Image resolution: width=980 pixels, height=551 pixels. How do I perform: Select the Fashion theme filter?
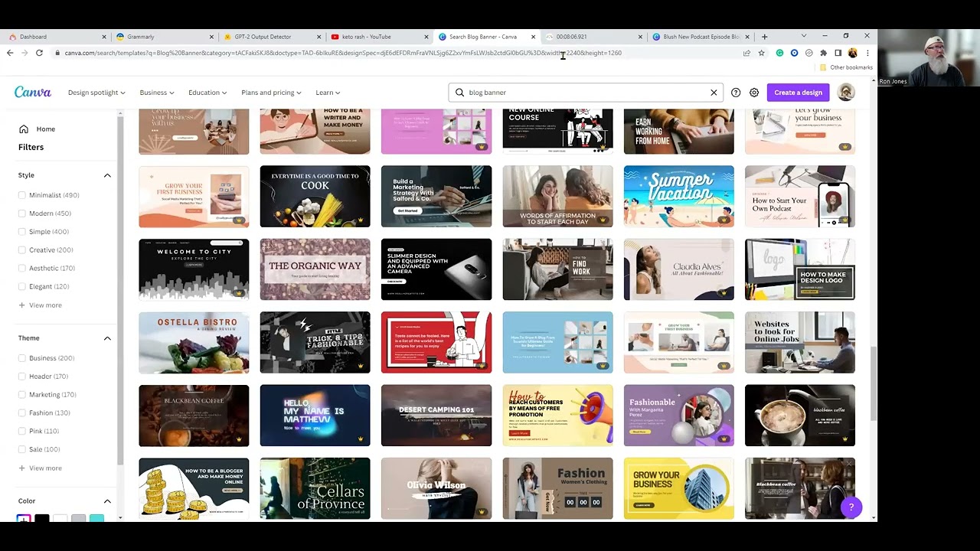(22, 413)
